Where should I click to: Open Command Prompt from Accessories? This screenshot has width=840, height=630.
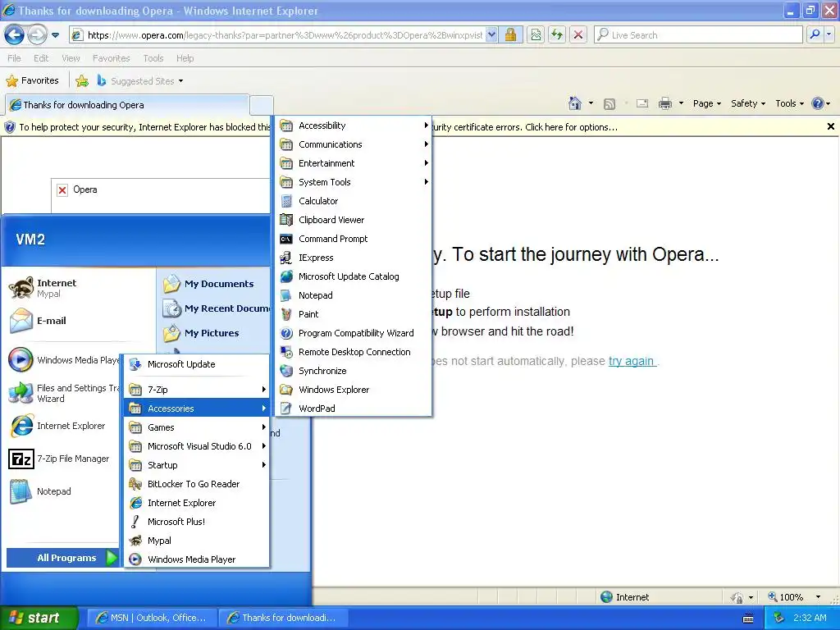click(x=353, y=239)
